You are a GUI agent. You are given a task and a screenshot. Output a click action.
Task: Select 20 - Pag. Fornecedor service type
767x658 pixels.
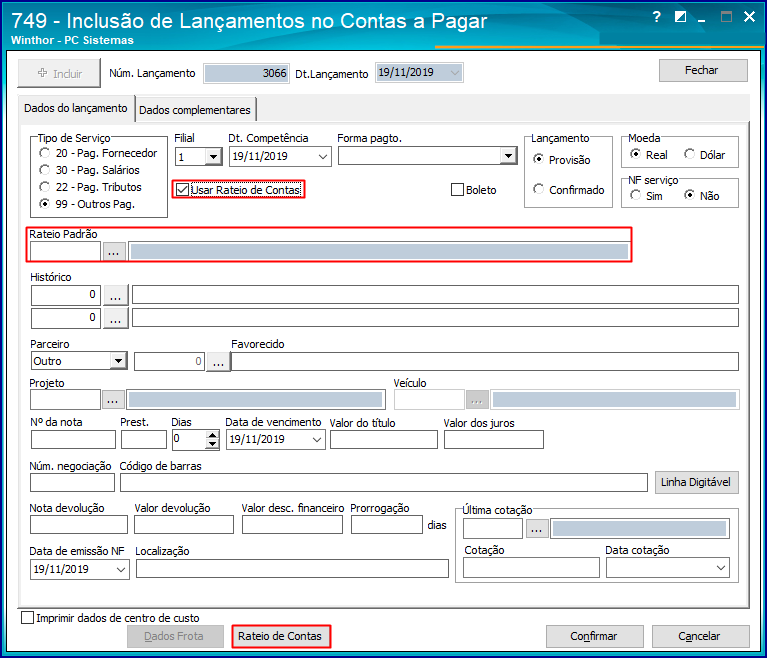[x=45, y=153]
